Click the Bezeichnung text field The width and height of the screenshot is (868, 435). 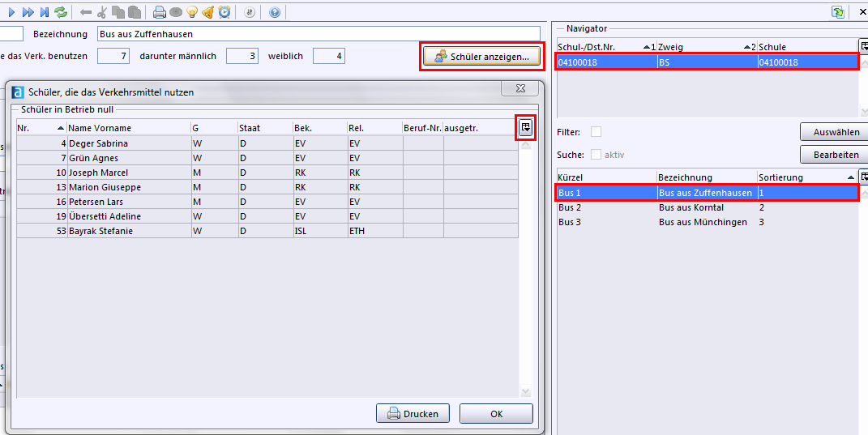click(x=318, y=34)
